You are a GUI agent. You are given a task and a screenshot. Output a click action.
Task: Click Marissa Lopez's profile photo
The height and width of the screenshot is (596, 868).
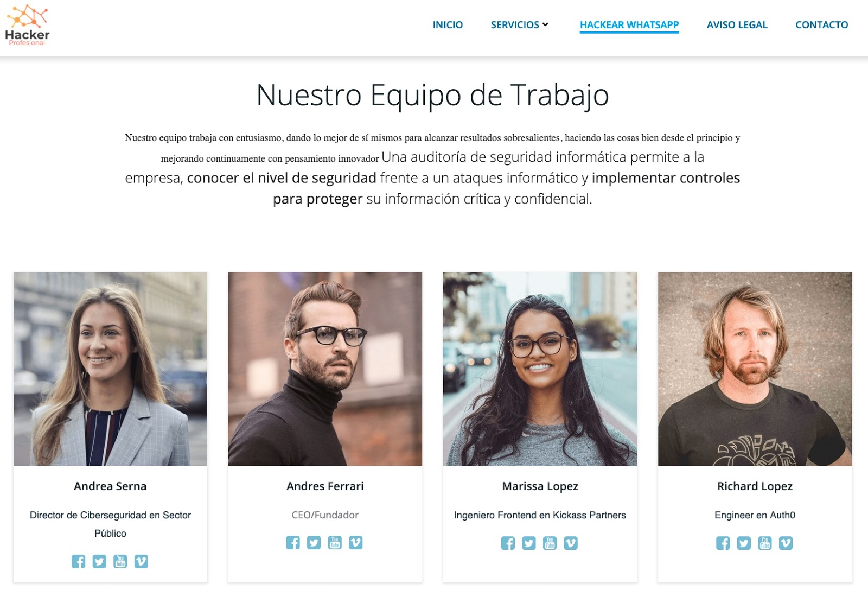pos(540,369)
